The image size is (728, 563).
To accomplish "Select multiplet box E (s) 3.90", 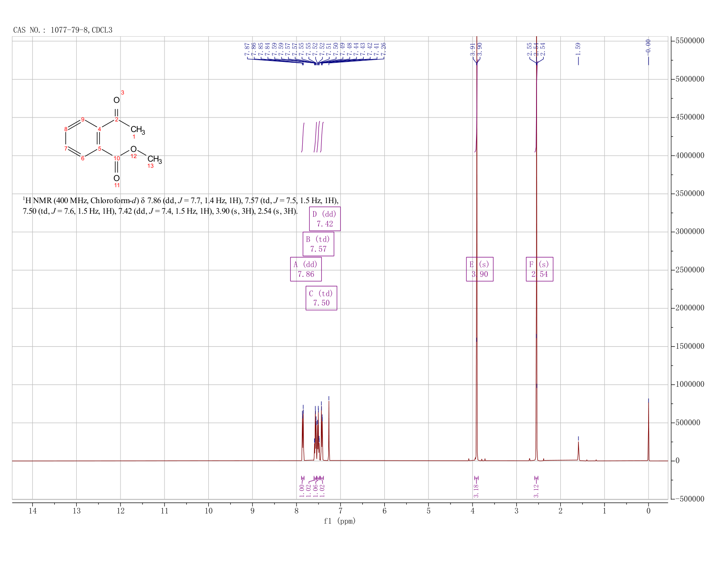I will click(480, 269).
